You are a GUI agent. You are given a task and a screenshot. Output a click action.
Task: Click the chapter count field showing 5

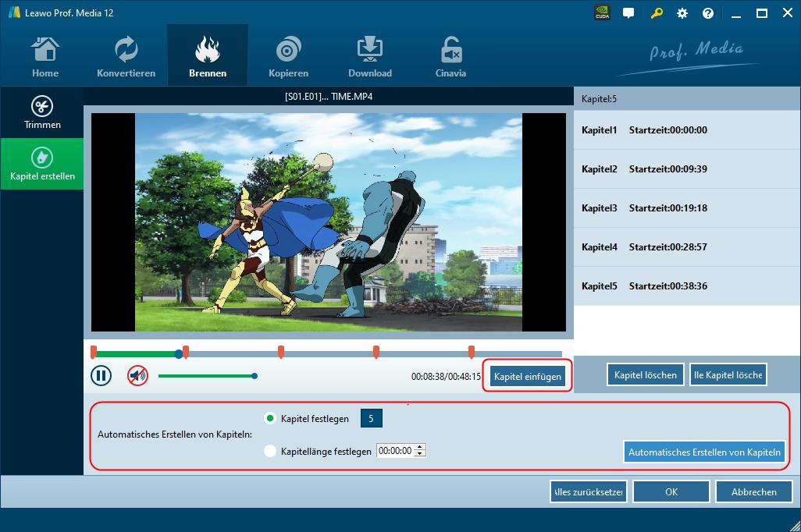(371, 419)
